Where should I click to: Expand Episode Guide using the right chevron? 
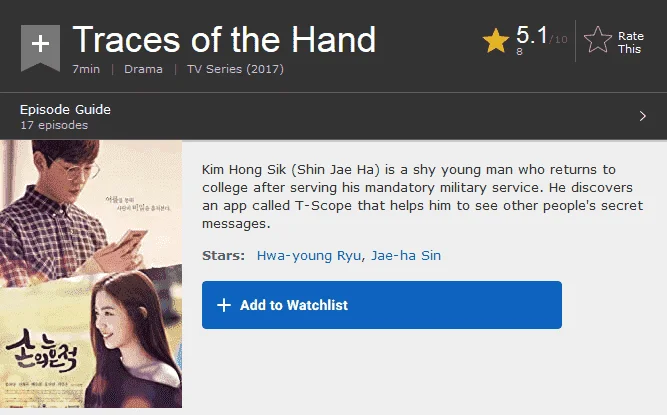643,116
